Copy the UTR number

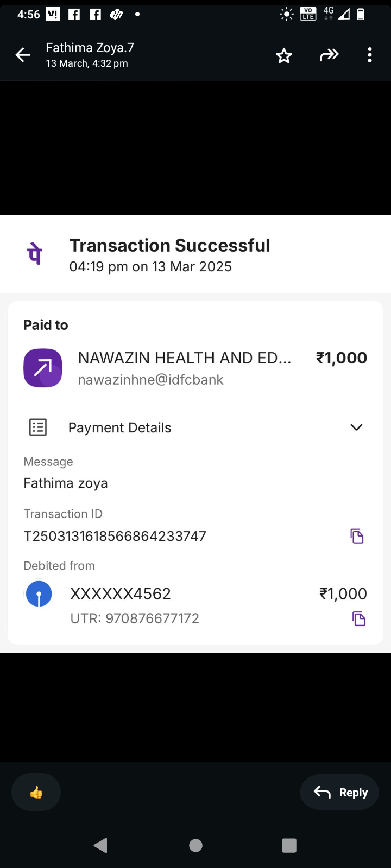[x=359, y=618]
